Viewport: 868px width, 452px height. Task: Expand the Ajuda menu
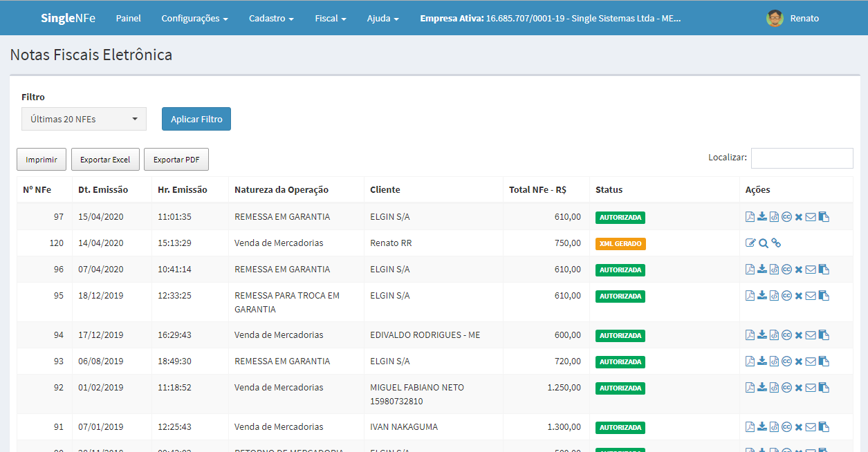[x=382, y=19]
